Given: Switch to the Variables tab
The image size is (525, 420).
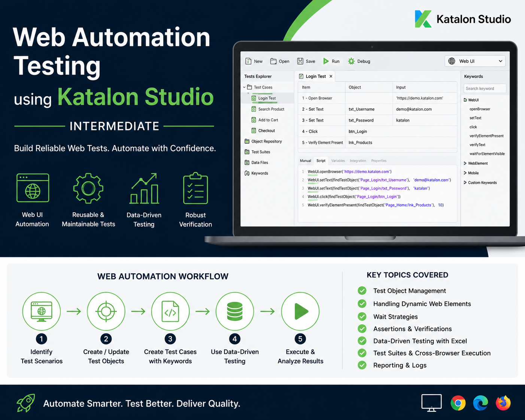Looking at the screenshot, I should tap(338, 161).
